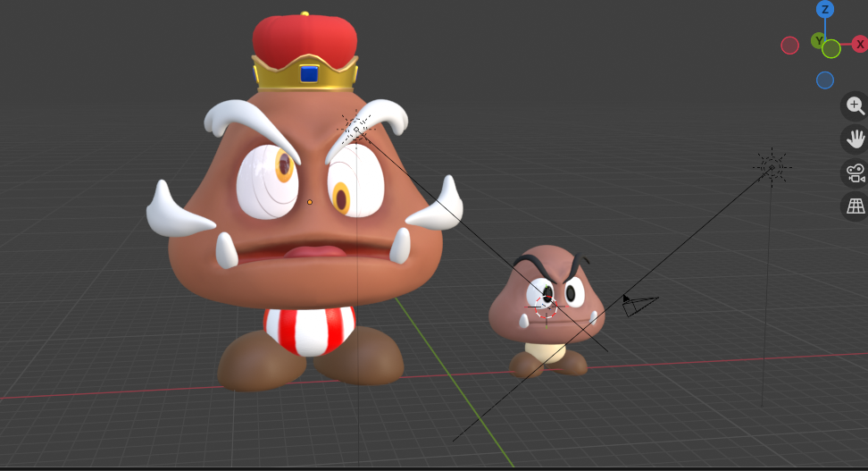Select the King Goomba's red crown

click(305, 53)
